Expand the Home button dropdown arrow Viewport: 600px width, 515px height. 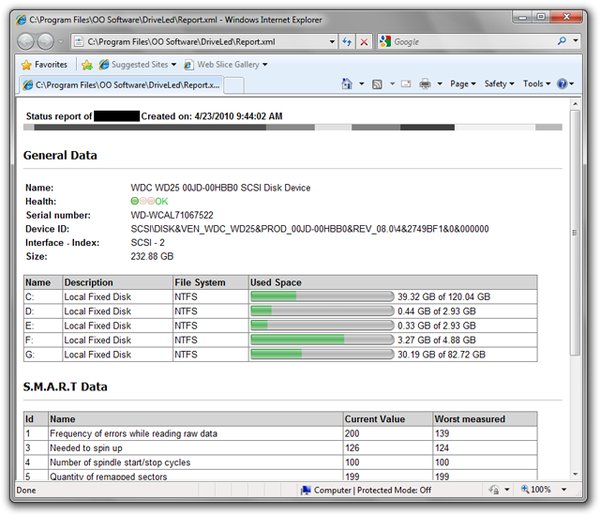[x=361, y=84]
